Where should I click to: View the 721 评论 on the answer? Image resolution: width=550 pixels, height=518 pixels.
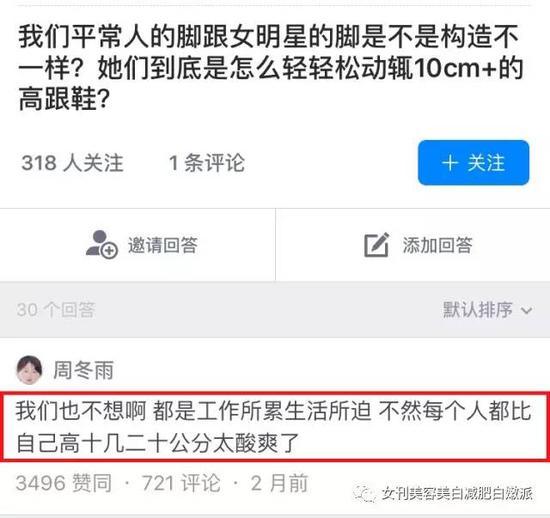click(x=181, y=483)
